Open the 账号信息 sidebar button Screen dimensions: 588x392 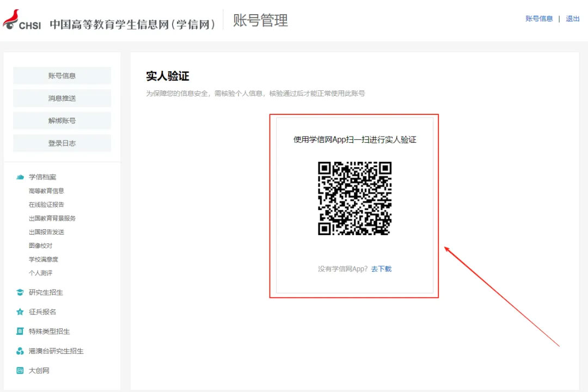tap(62, 76)
